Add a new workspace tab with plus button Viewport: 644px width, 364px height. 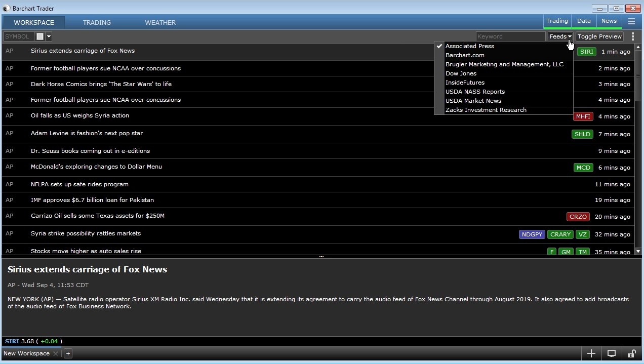point(68,353)
